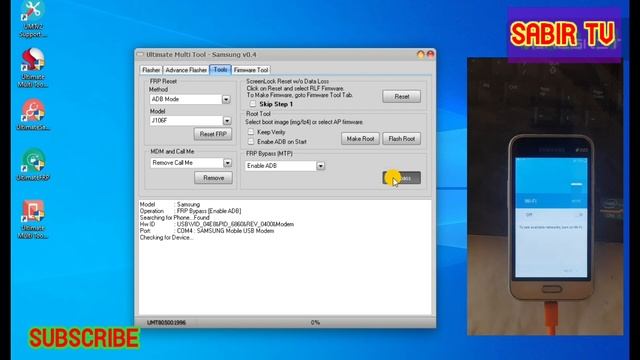Open the red Ultimate Multi Tool desktop shortcut with the white swirl
This screenshot has height=360, width=640.
pyautogui.click(x=33, y=68)
